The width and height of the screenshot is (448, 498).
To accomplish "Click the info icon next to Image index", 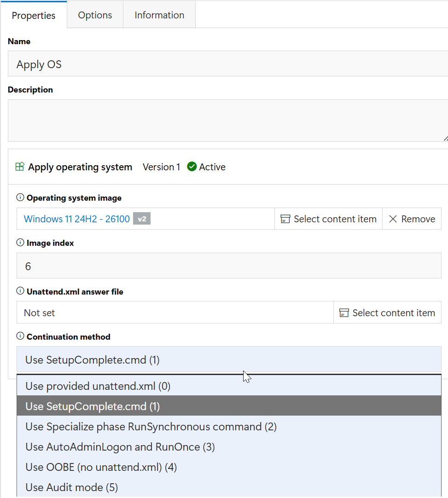I will [x=20, y=243].
